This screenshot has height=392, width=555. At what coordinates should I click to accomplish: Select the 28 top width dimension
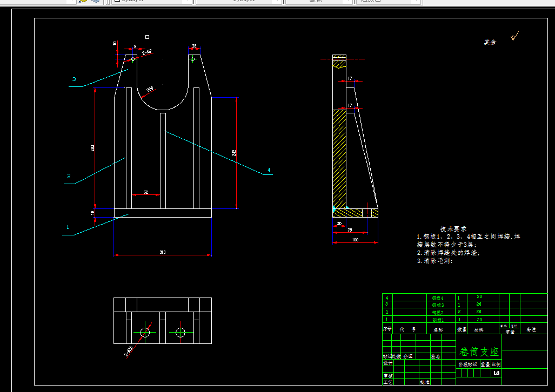pos(195,46)
